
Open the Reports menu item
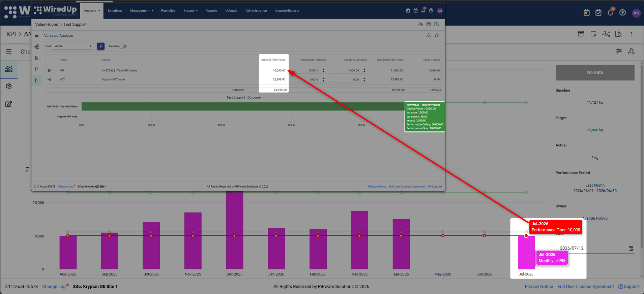(211, 11)
